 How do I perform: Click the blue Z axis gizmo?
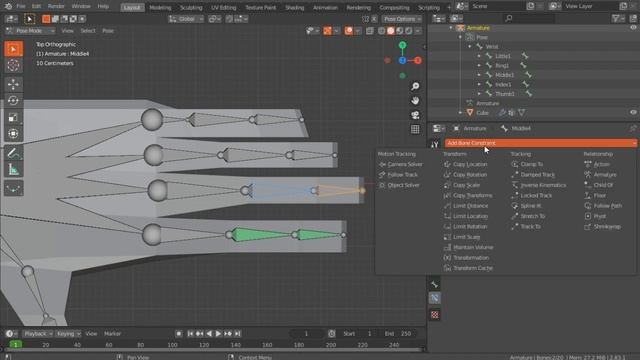[x=402, y=60]
